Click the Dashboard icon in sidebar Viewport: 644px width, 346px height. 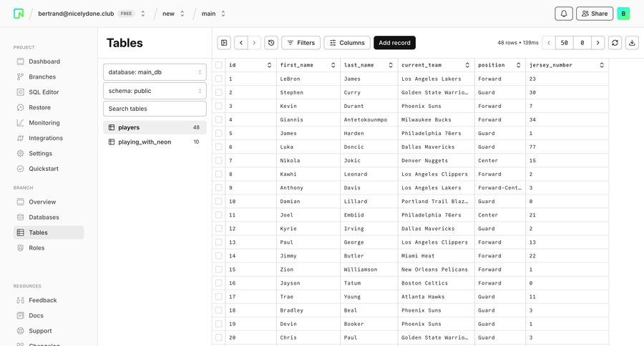[21, 61]
